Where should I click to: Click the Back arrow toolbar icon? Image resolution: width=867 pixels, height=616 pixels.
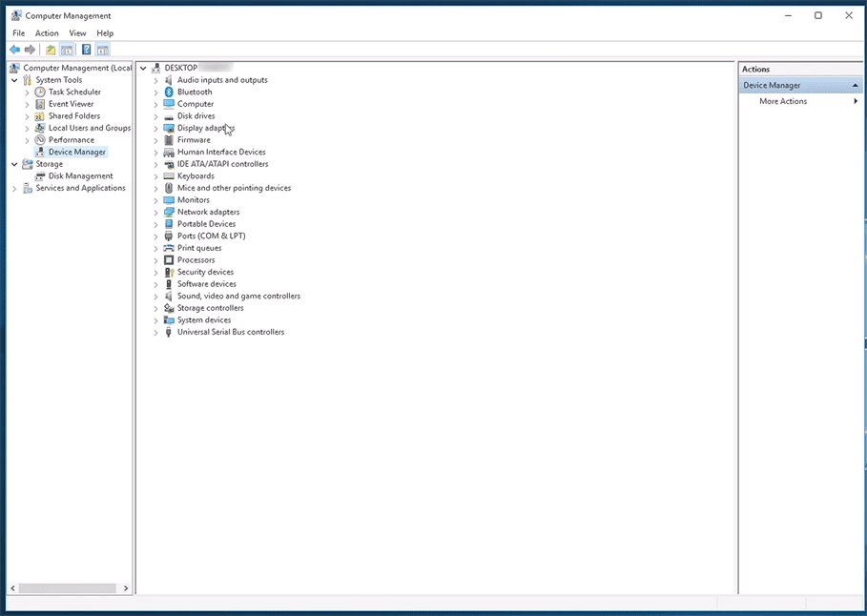click(x=15, y=50)
